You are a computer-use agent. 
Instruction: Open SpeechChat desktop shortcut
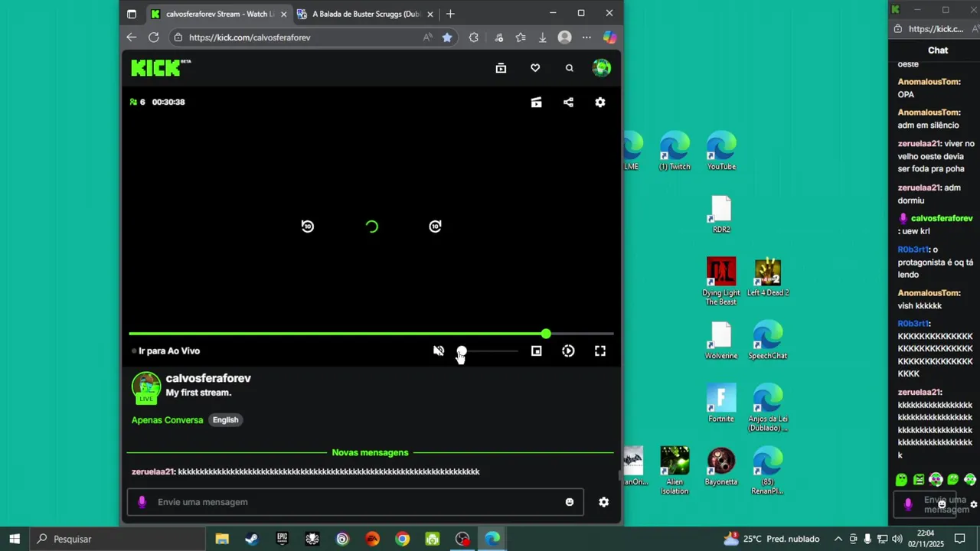tap(768, 341)
